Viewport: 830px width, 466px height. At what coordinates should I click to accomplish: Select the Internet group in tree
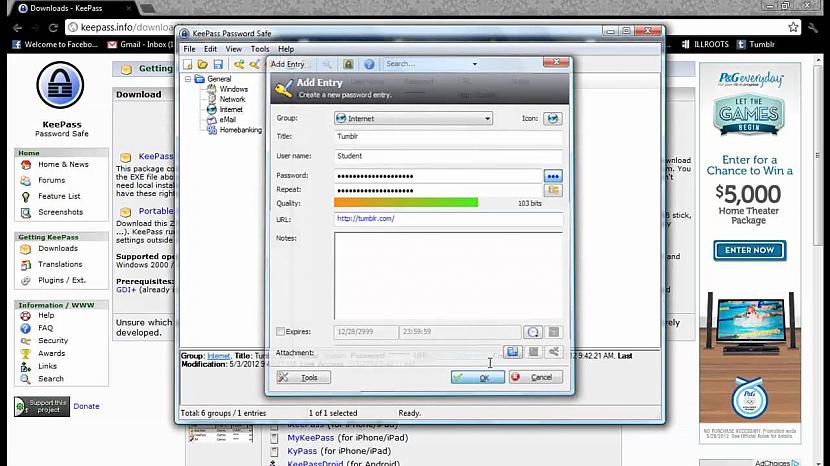click(231, 110)
